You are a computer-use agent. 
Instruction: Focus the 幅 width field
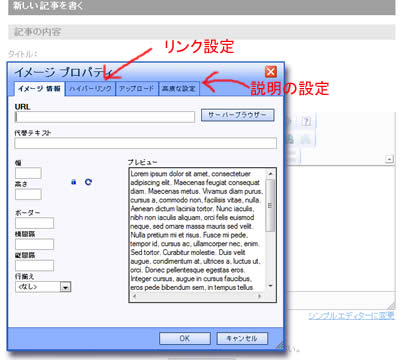[x=28, y=173]
